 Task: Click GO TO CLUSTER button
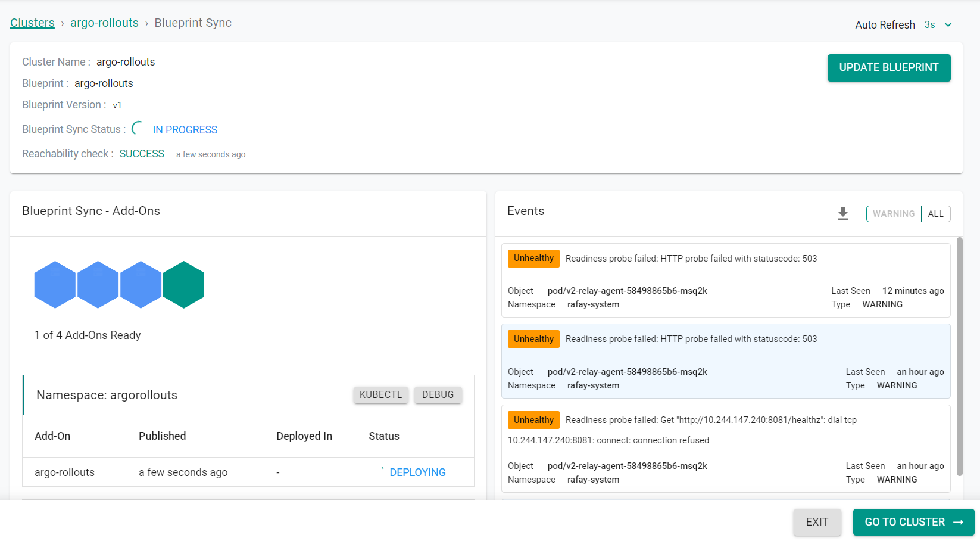point(913,522)
